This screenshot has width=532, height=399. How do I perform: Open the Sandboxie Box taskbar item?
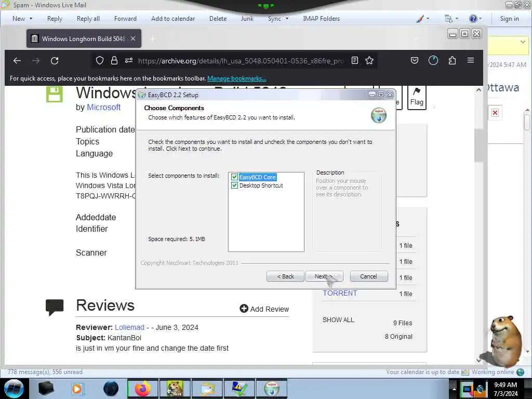(x=175, y=389)
